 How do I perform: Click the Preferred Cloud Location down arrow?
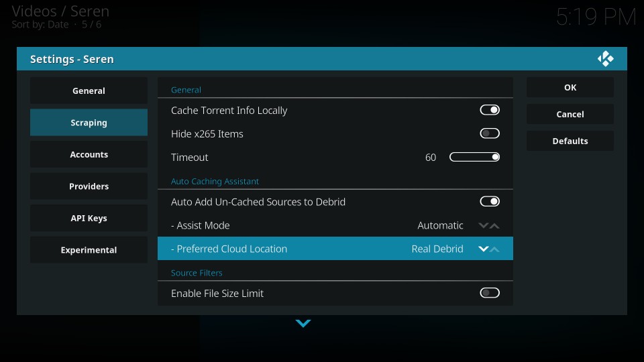click(483, 249)
